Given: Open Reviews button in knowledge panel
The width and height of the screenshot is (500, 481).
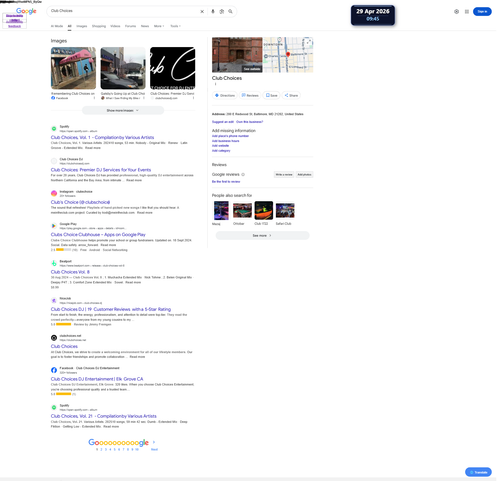Looking at the screenshot, I should pos(250,95).
